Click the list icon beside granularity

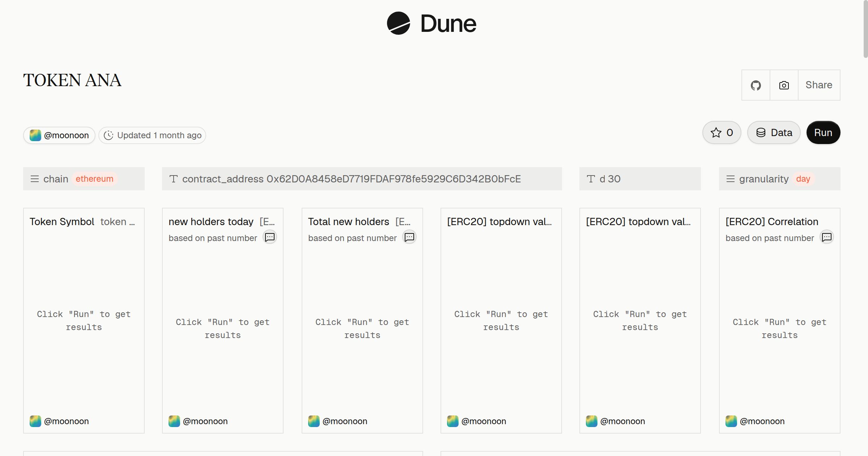731,179
